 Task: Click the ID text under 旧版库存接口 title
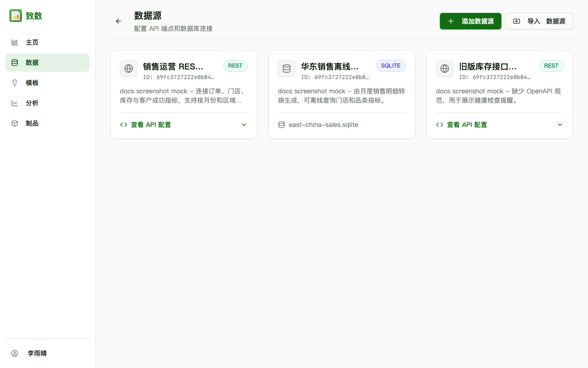tap(495, 77)
